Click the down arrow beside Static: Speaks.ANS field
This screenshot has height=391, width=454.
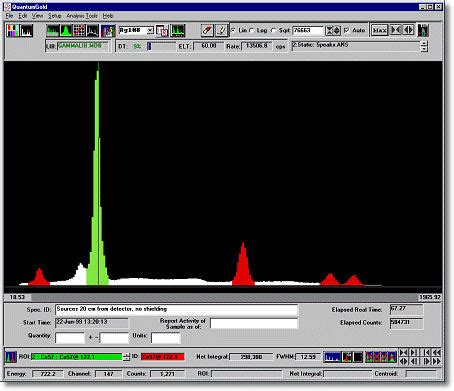pos(424,49)
